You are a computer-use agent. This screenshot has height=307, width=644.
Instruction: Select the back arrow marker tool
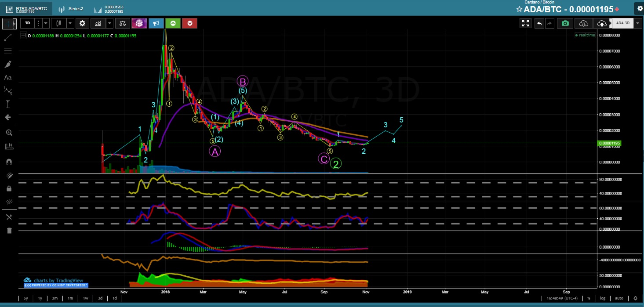coord(8,117)
